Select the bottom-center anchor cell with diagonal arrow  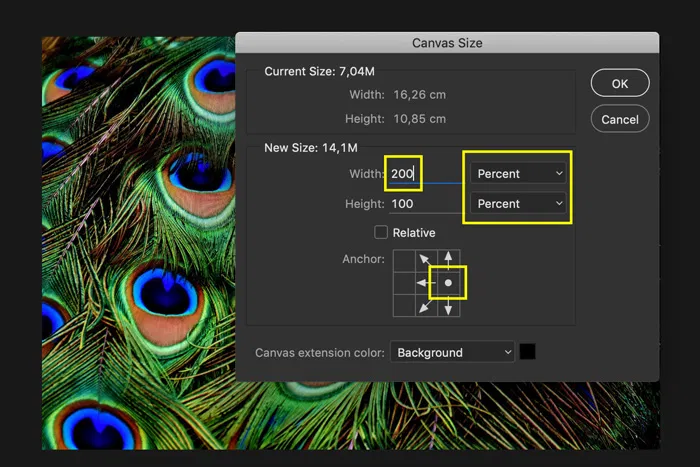(x=426, y=307)
